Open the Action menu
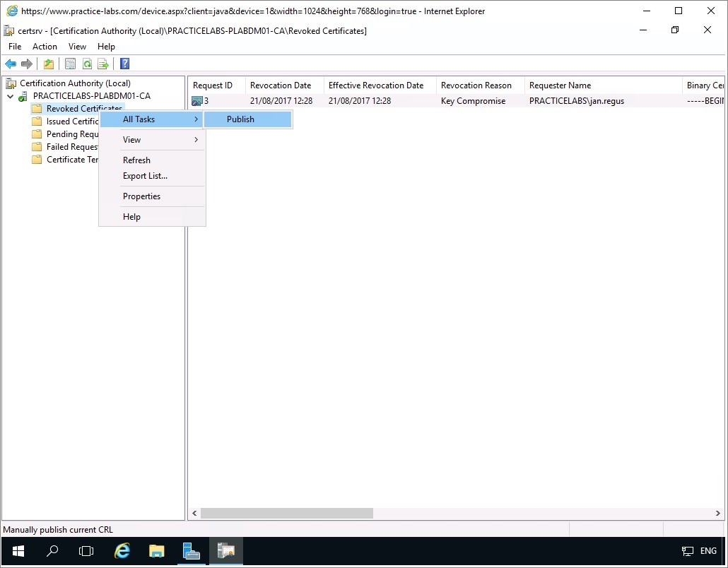Viewport: 728px width, 568px height. click(x=45, y=47)
